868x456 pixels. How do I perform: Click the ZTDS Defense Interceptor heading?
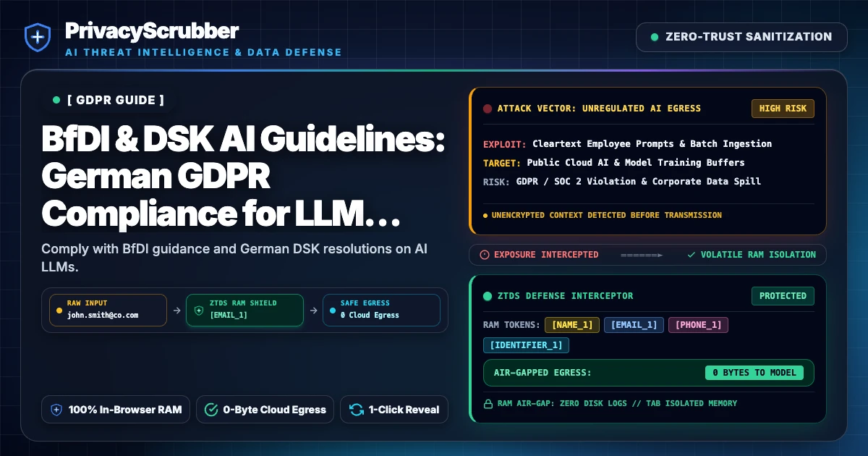pyautogui.click(x=566, y=295)
